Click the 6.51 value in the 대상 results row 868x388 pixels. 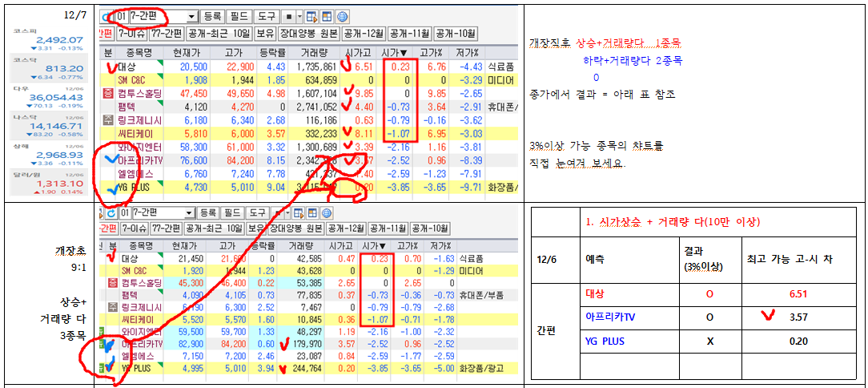801,293
